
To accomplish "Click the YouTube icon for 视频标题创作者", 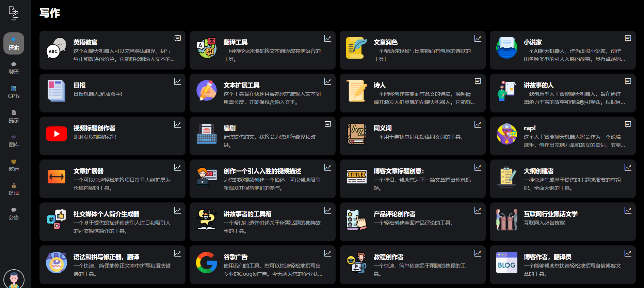I will click(57, 134).
